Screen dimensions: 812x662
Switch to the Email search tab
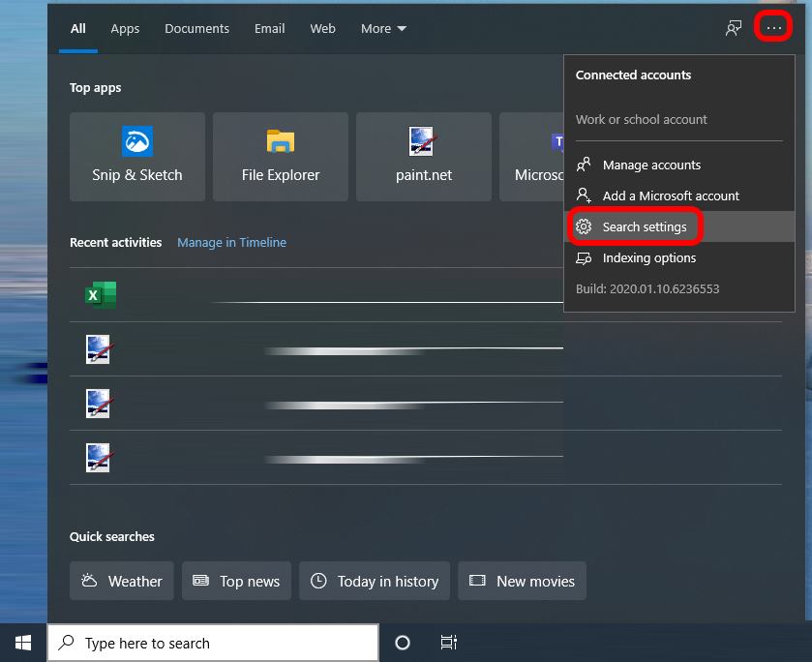coord(269,28)
